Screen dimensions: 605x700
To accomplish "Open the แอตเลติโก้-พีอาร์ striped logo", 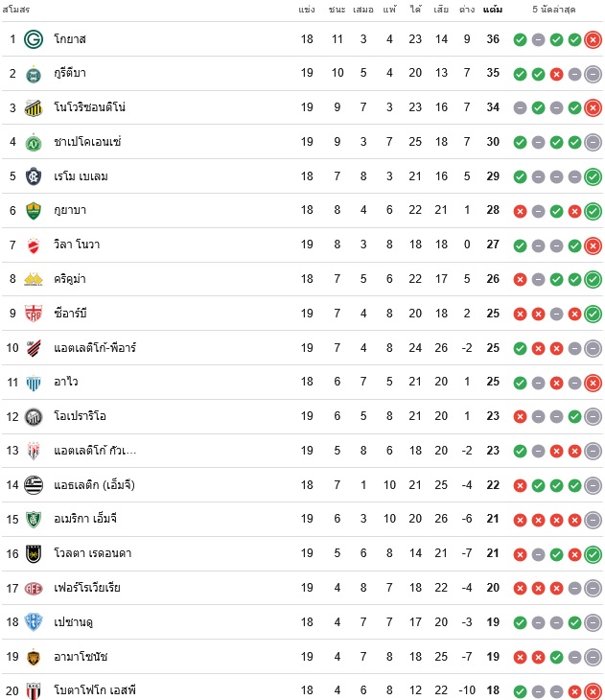I will click(34, 348).
